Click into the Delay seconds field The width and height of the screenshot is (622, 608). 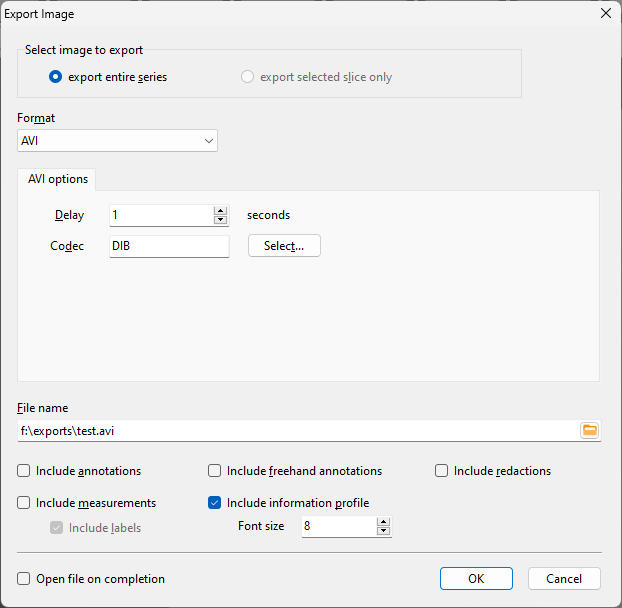pos(160,215)
